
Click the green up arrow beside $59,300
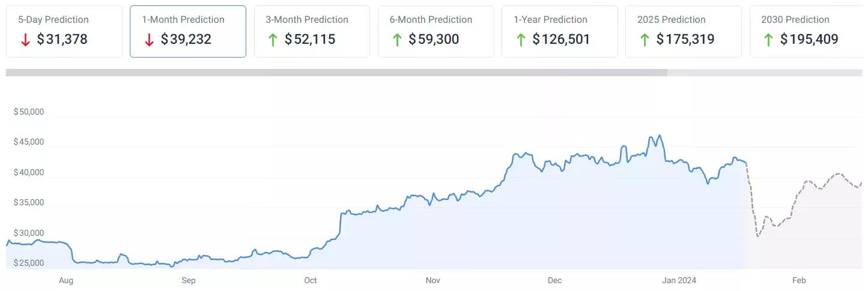(x=396, y=40)
